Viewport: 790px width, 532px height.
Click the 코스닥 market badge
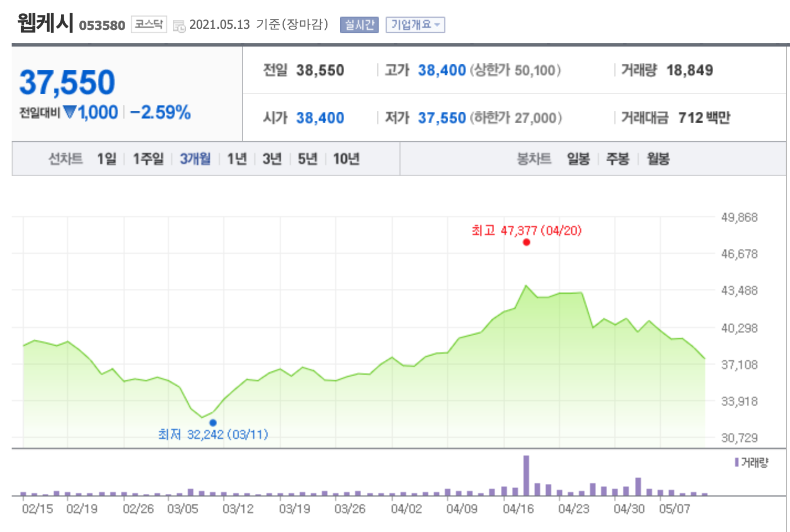coord(148,24)
